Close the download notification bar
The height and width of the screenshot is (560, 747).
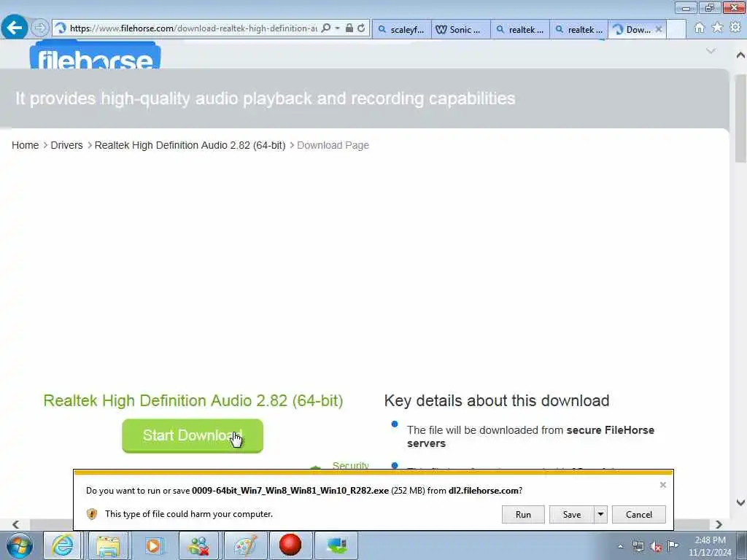click(x=662, y=485)
